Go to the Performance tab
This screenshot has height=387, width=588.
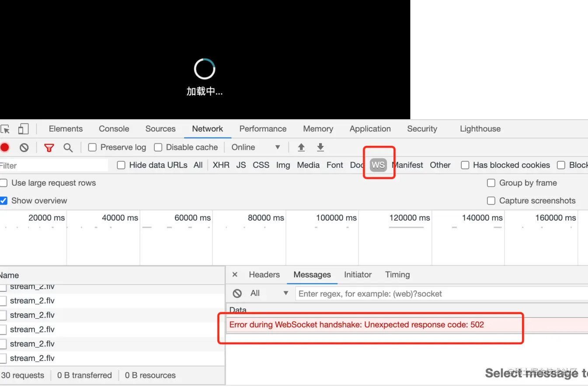[263, 129]
